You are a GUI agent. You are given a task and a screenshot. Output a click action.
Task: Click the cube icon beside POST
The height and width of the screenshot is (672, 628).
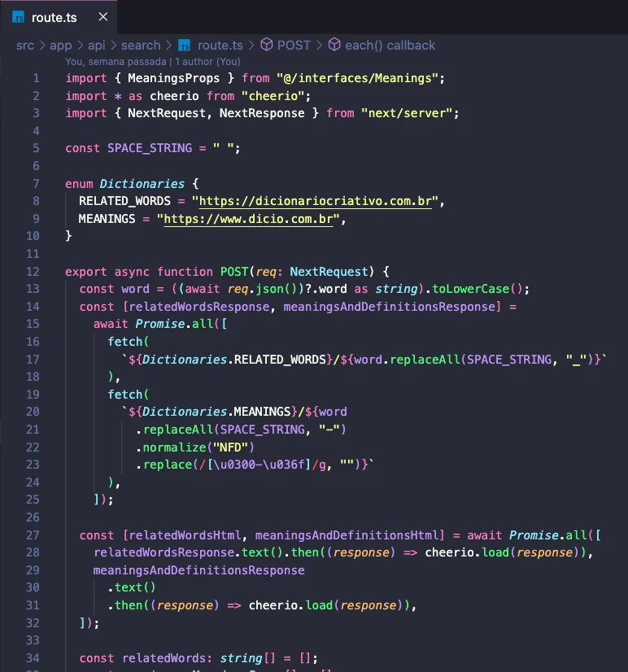point(267,45)
